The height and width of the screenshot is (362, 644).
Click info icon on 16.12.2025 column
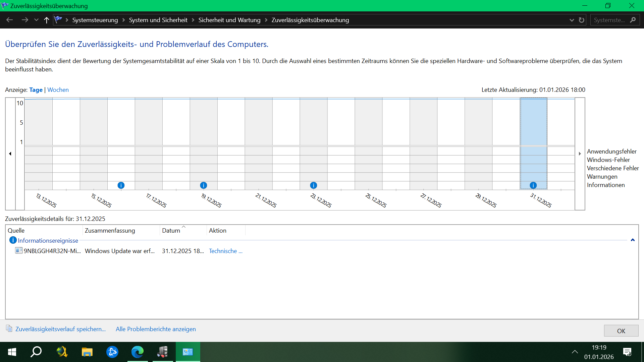[x=121, y=185]
